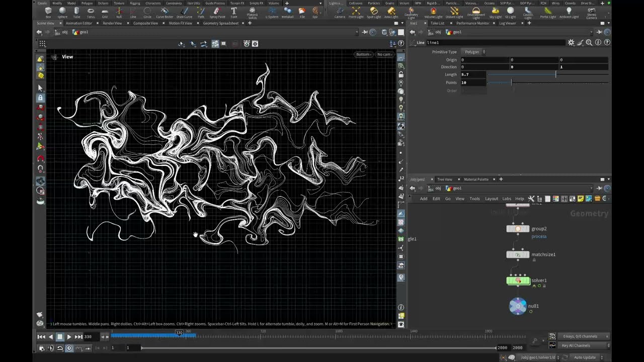
Task: Jump to first frame on playbar
Action: [42, 337]
